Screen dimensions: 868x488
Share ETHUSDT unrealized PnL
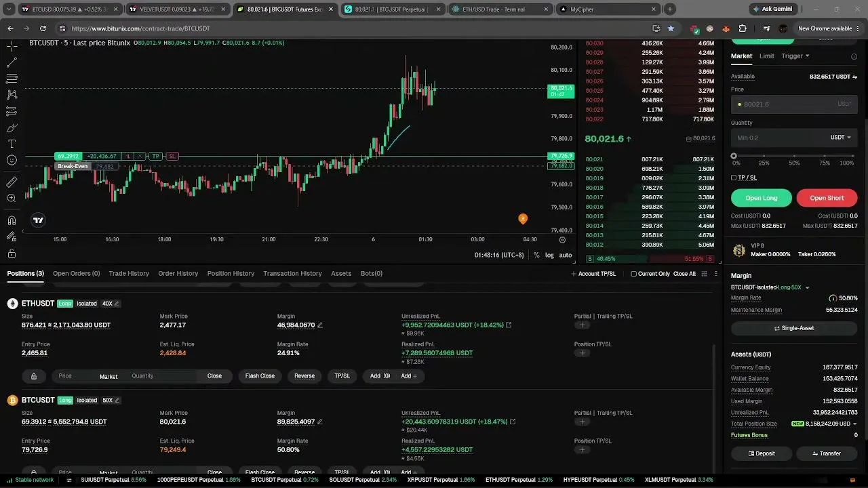point(509,325)
